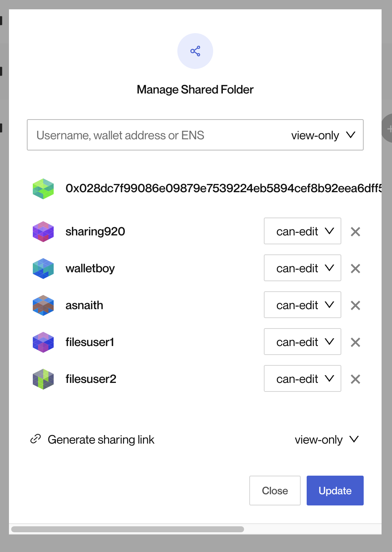Click the chain-link icon beside Generate sharing link
This screenshot has height=552, width=392.
[35, 439]
